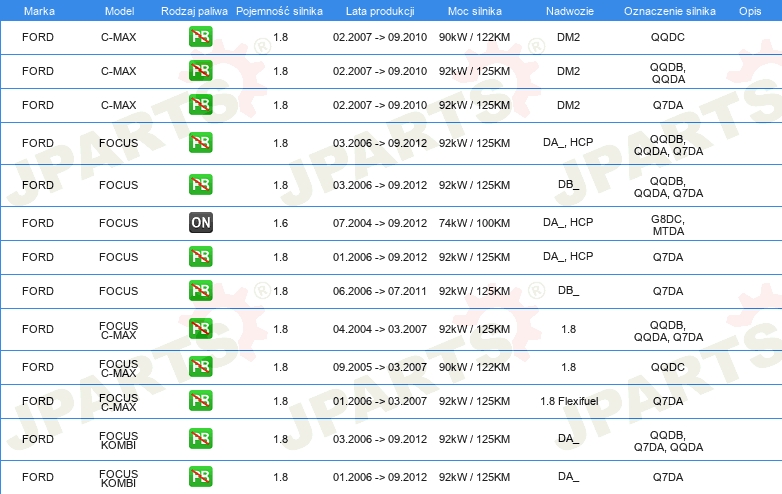Select the '01.2006 -> 03.2007' production years cell
782x494 pixels.
(x=380, y=401)
